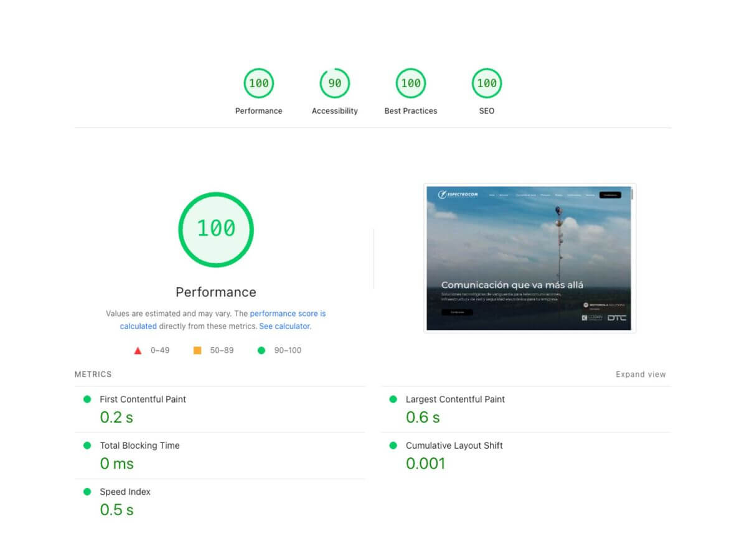Expand the metrics with 'Expand view'

pyautogui.click(x=641, y=375)
